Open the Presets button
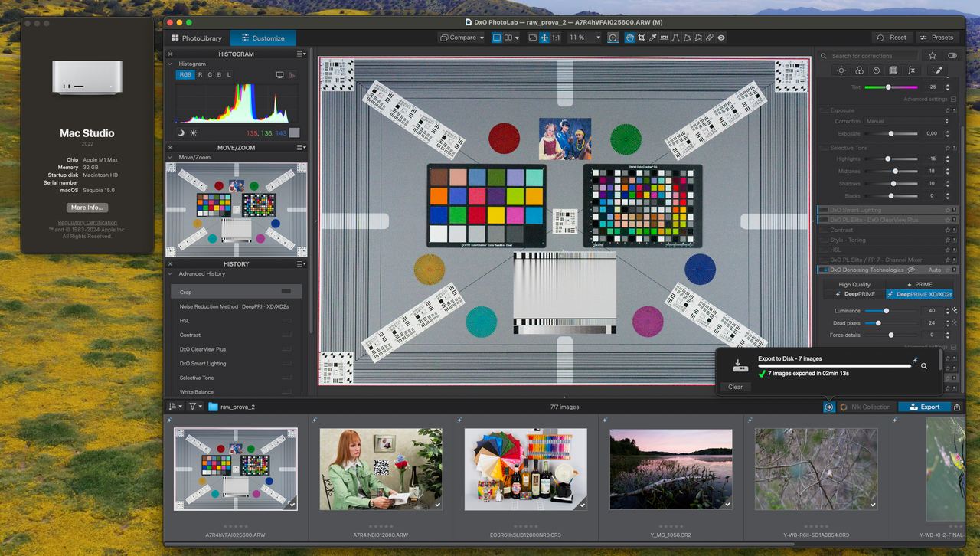980x556 pixels. pos(937,38)
